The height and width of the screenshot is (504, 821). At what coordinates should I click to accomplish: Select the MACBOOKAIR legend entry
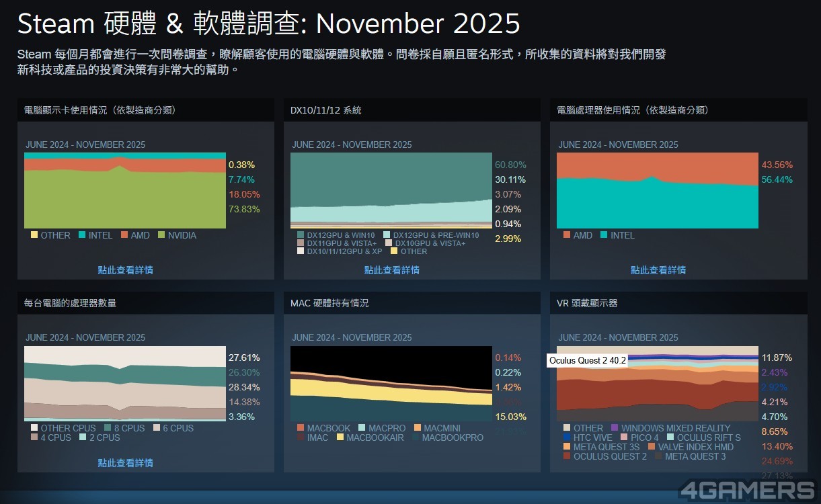point(339,437)
